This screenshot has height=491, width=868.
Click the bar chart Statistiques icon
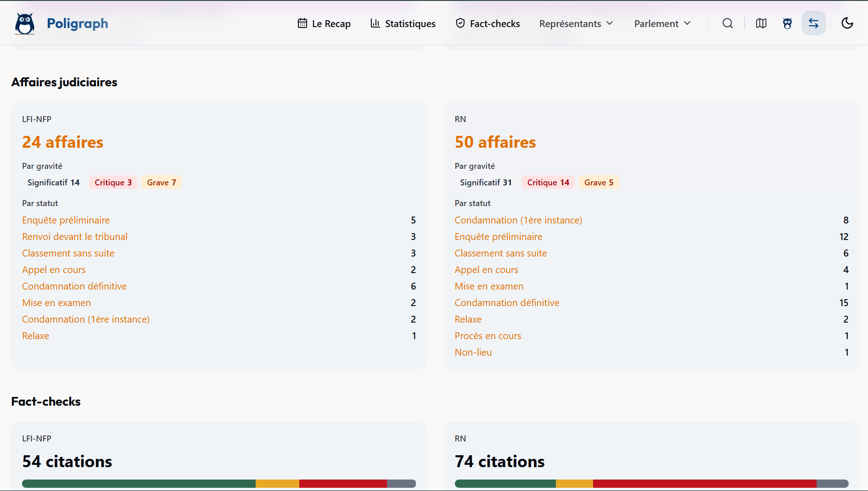pos(375,23)
